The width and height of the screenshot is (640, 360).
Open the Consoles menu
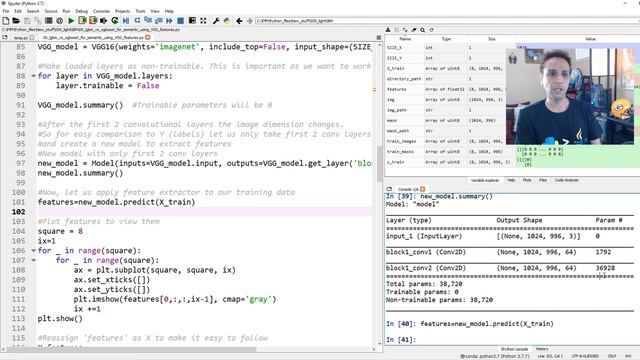(101, 11)
